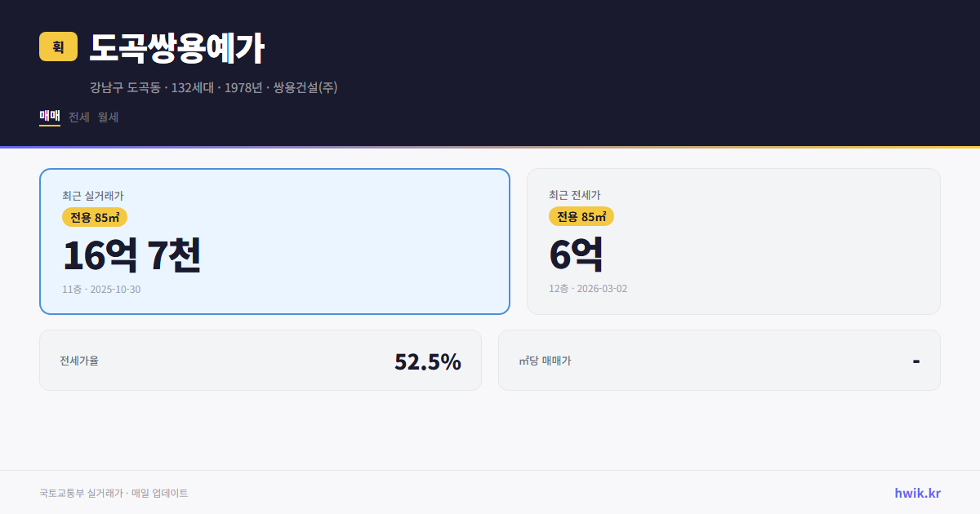Click the 최근 전세가 label
Image resolution: width=980 pixels, height=514 pixels.
click(575, 195)
